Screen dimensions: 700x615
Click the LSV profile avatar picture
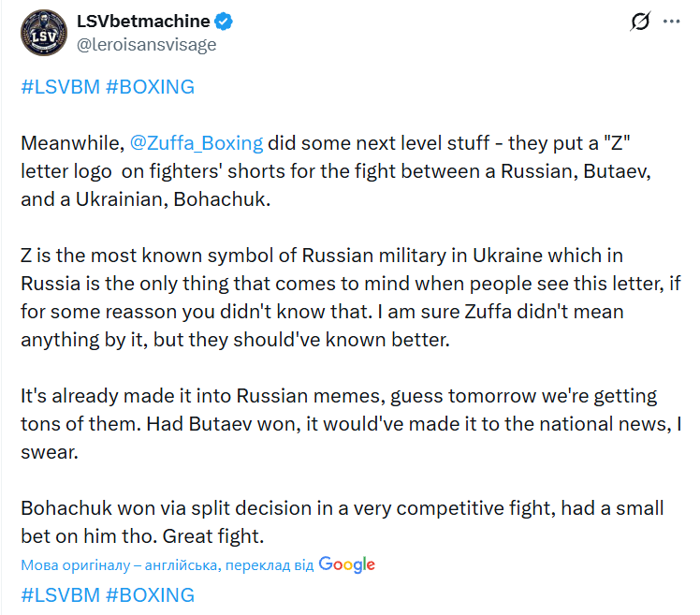pyautogui.click(x=41, y=32)
